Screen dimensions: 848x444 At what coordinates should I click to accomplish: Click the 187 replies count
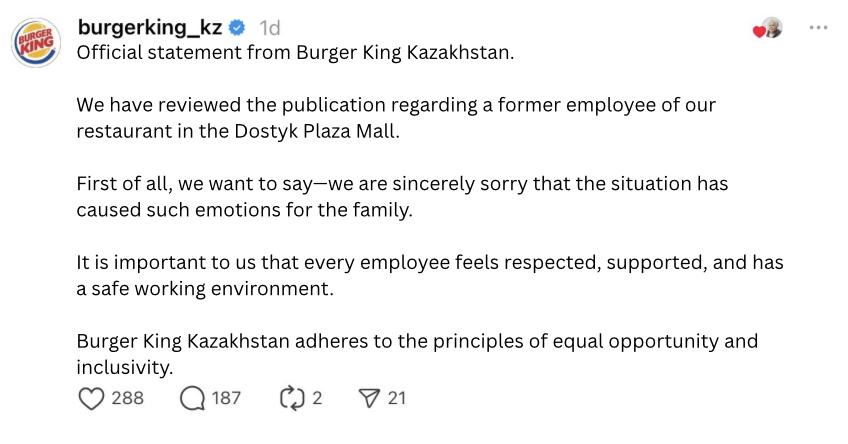pos(226,398)
